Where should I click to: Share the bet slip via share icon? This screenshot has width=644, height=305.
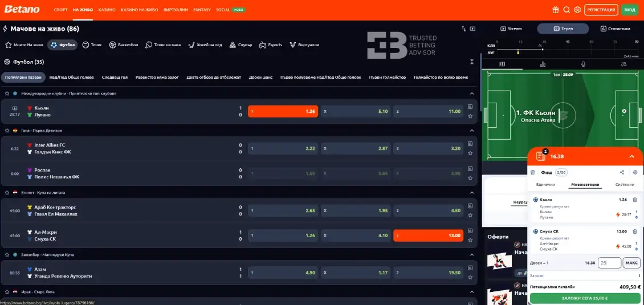pyautogui.click(x=622, y=172)
